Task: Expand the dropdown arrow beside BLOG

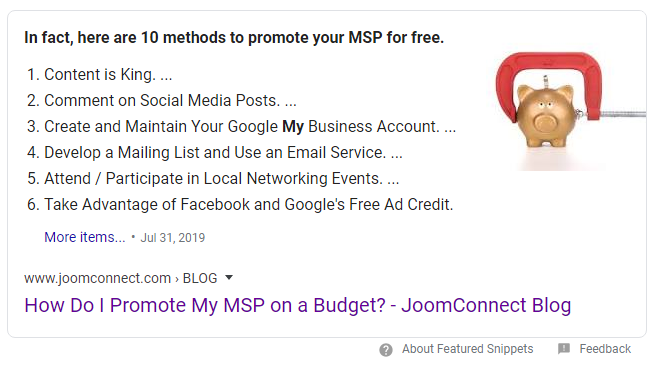Action: [229, 278]
